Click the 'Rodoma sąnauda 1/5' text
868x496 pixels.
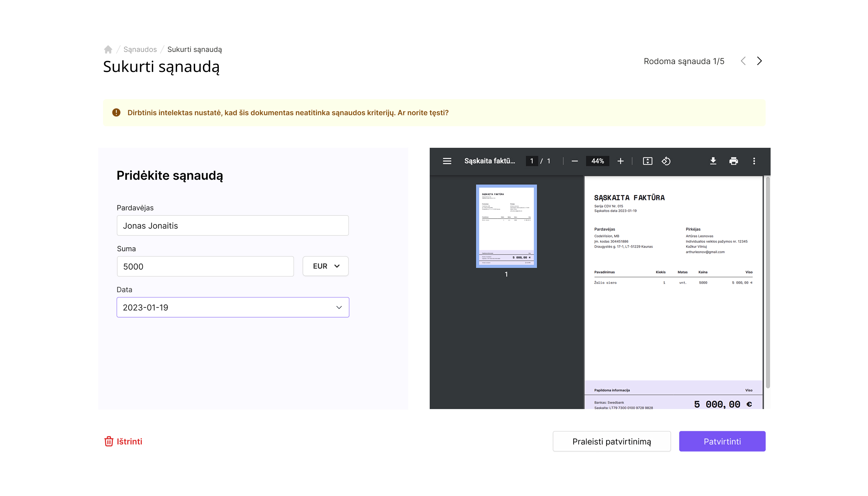pyautogui.click(x=684, y=61)
